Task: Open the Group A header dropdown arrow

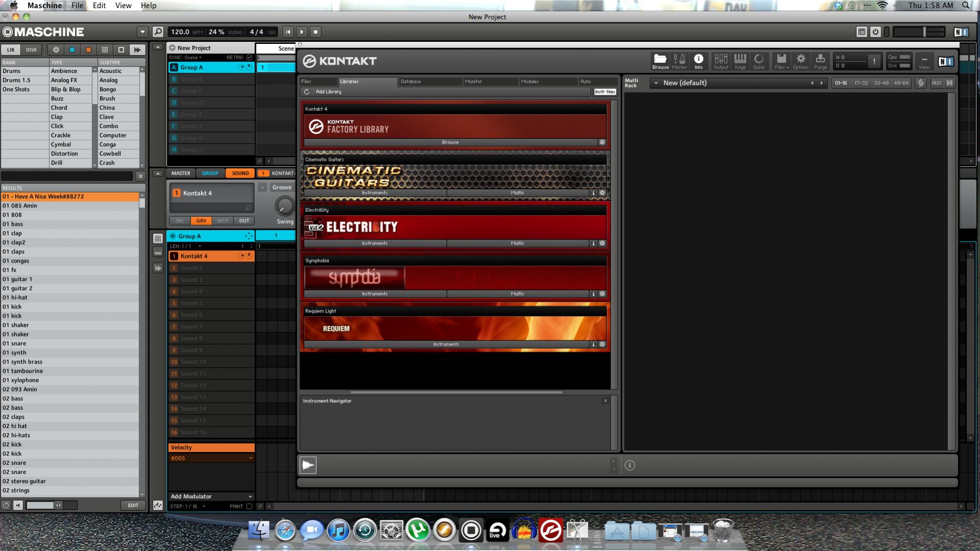Action: point(173,236)
